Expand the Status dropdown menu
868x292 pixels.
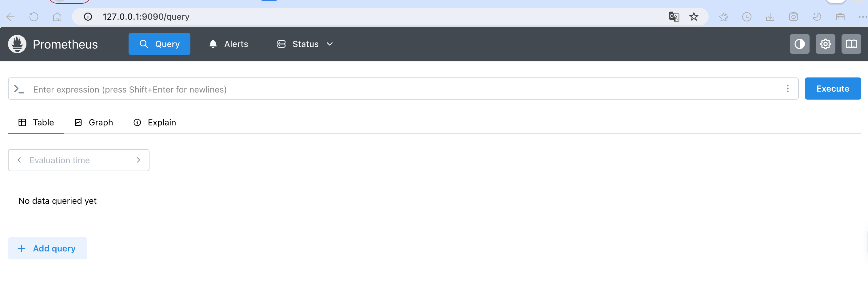305,44
